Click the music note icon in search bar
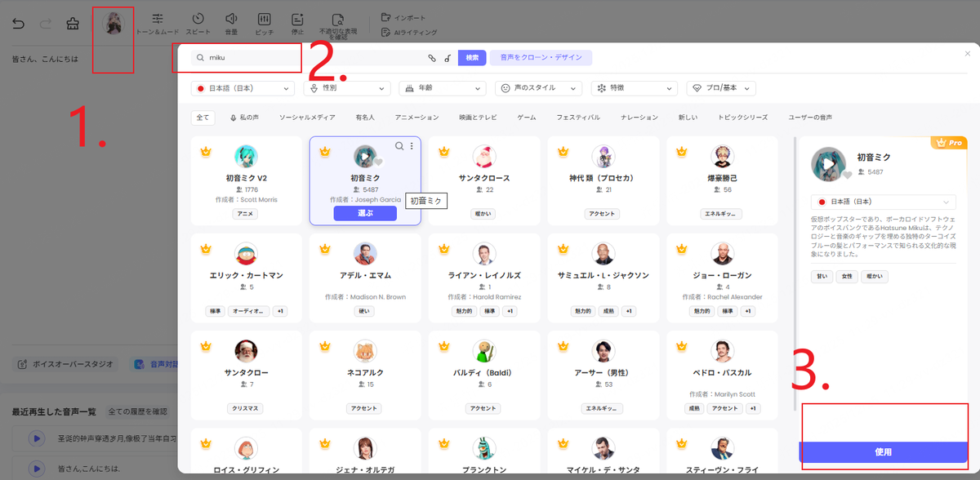 coord(448,58)
